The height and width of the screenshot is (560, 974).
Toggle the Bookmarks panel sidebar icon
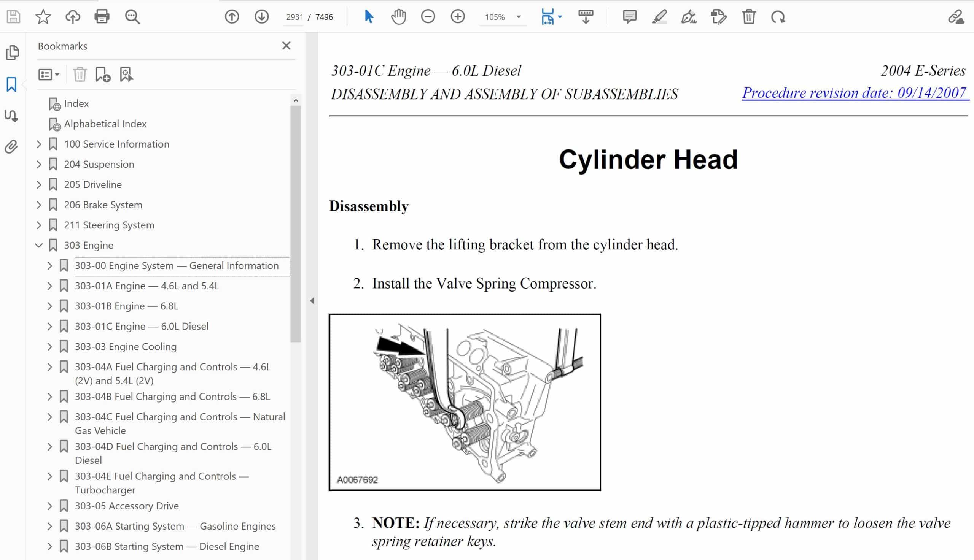[x=11, y=84]
